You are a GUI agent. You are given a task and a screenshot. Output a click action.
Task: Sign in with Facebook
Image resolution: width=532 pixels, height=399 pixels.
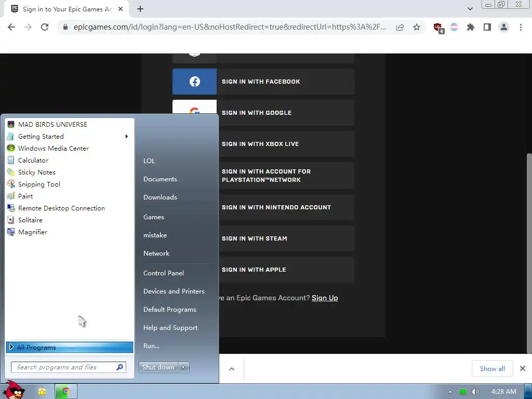pos(263,82)
